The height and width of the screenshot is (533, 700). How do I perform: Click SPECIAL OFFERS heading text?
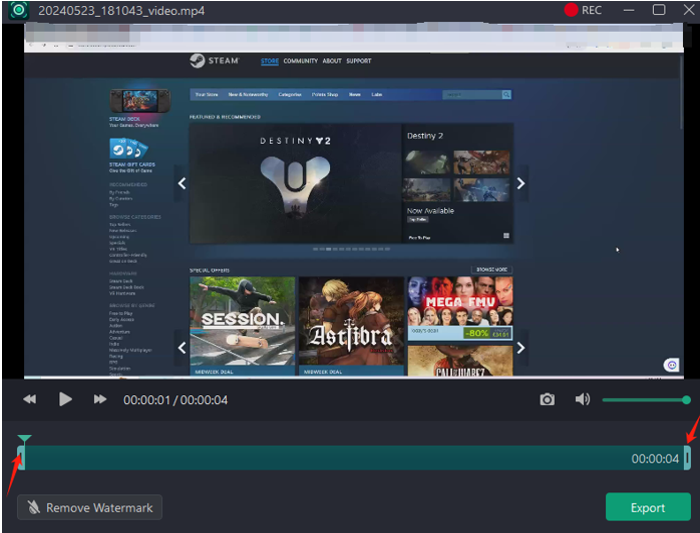pos(209,271)
